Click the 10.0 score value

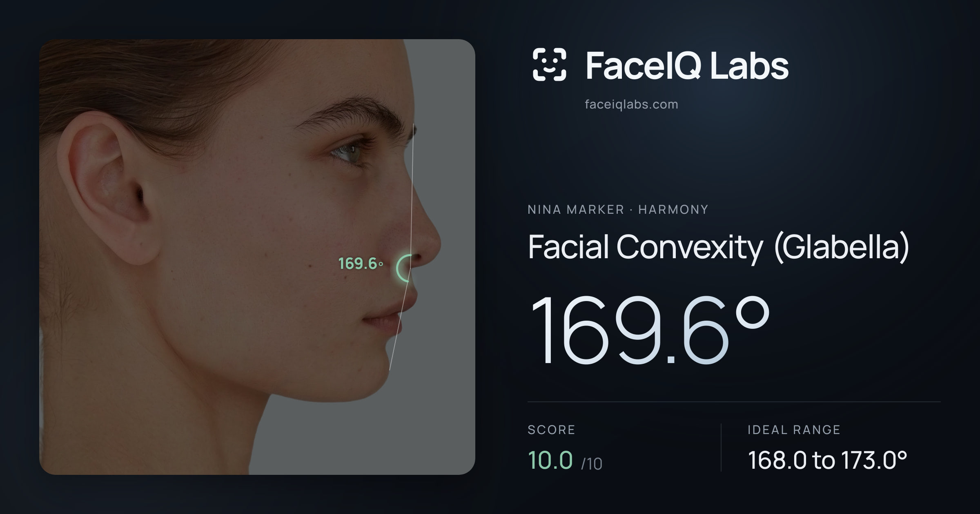tap(550, 460)
